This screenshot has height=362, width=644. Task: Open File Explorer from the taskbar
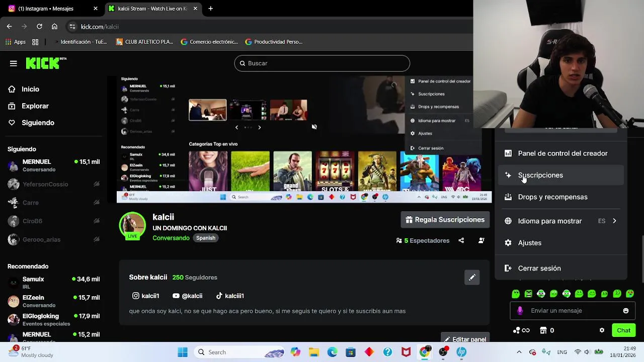(x=313, y=352)
